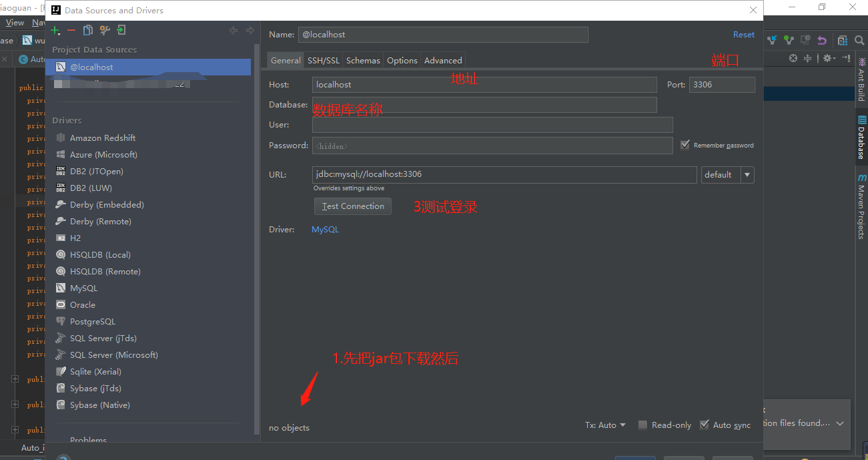This screenshot has width=868, height=460.
Task: Remove selected data source with minus icon
Action: click(71, 31)
